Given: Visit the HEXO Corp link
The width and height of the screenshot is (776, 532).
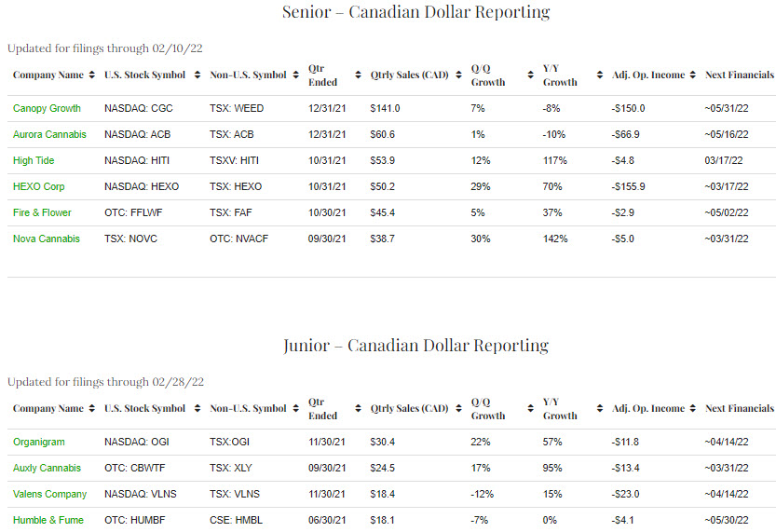Looking at the screenshot, I should [x=38, y=186].
